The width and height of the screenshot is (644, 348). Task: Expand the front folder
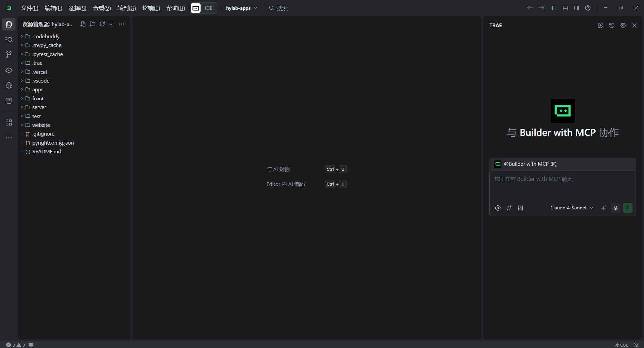pos(74,98)
